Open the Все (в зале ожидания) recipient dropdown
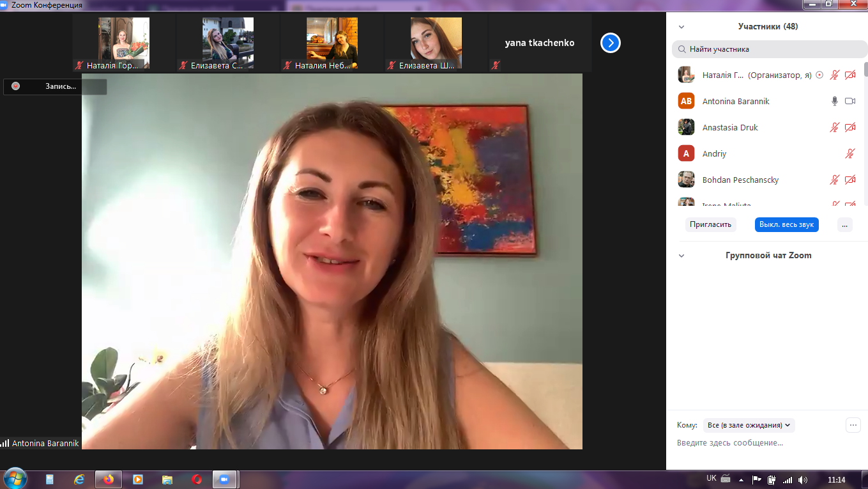 click(x=749, y=425)
